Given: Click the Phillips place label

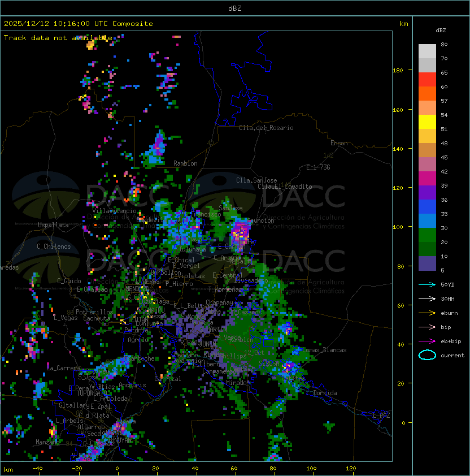Looking at the screenshot, I should click(x=234, y=356).
